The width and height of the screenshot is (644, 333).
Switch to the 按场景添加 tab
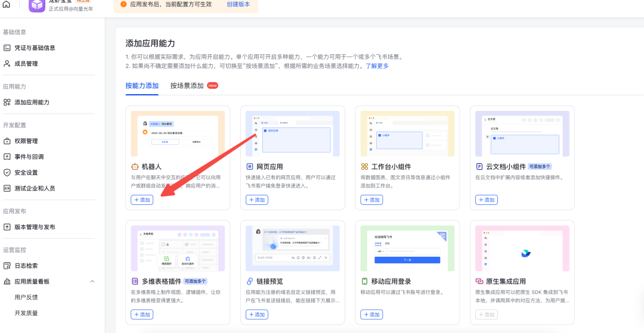pos(187,86)
